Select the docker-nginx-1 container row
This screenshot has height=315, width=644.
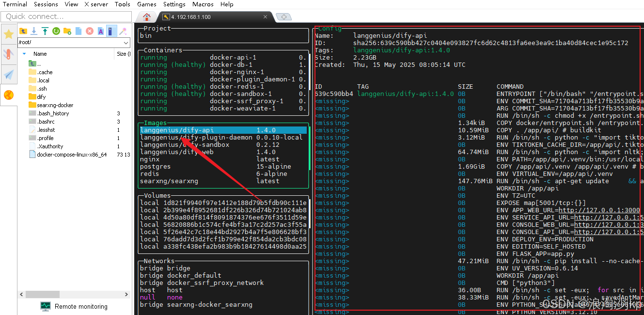tap(223, 72)
